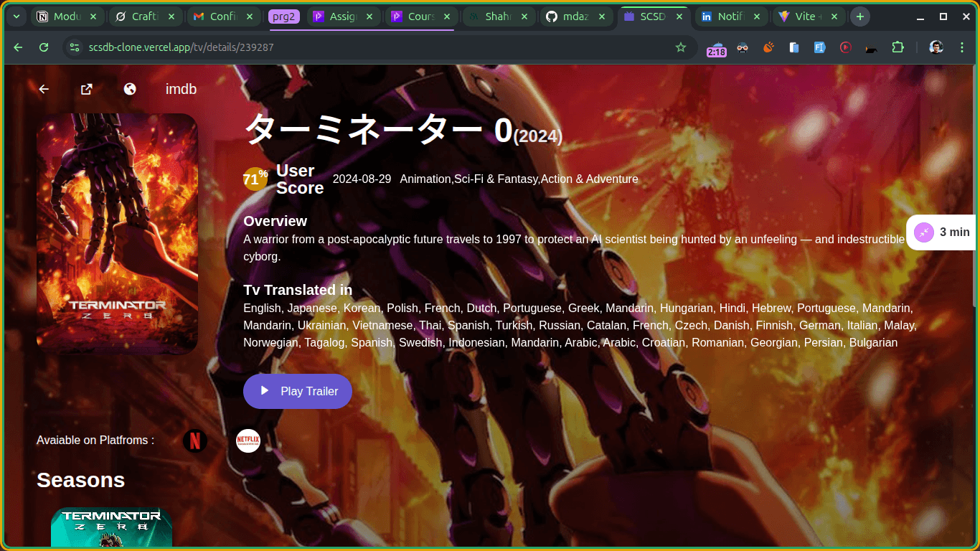Click the show title ターミネーター 0

[378, 131]
